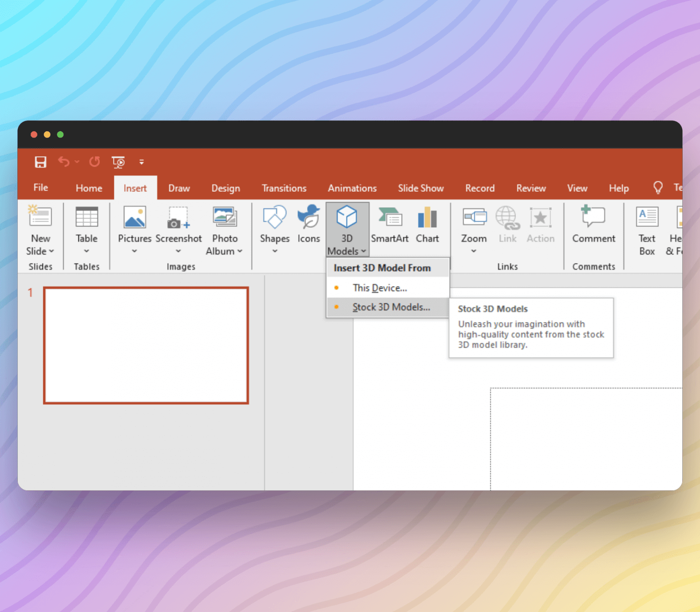Select slide 1 thumbnail in the panel

point(145,345)
